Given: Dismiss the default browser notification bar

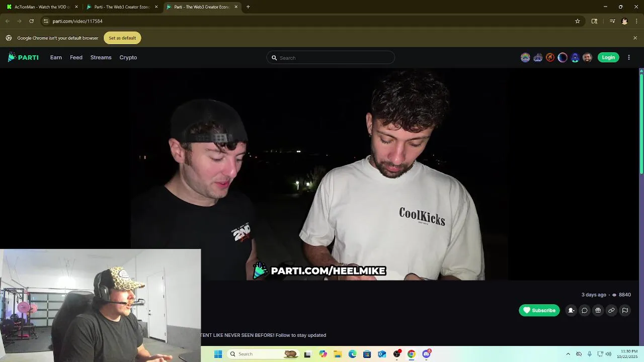Looking at the screenshot, I should [x=635, y=38].
